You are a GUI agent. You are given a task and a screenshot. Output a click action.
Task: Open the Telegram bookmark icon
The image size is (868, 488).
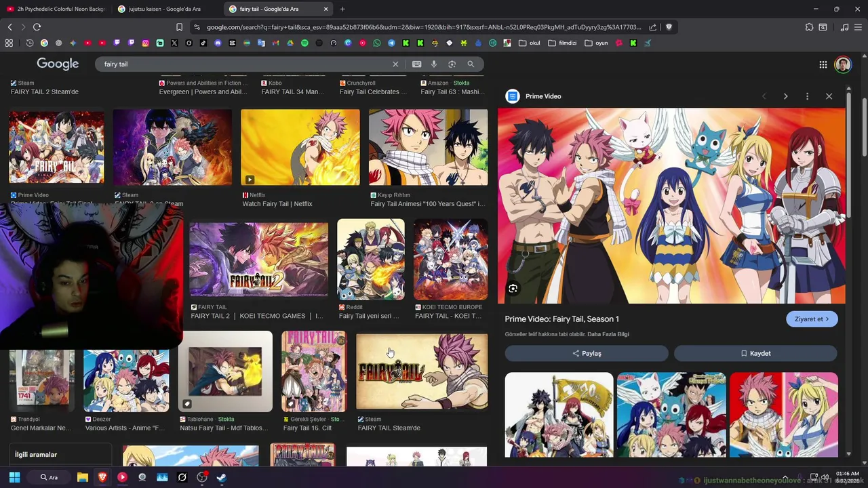391,43
